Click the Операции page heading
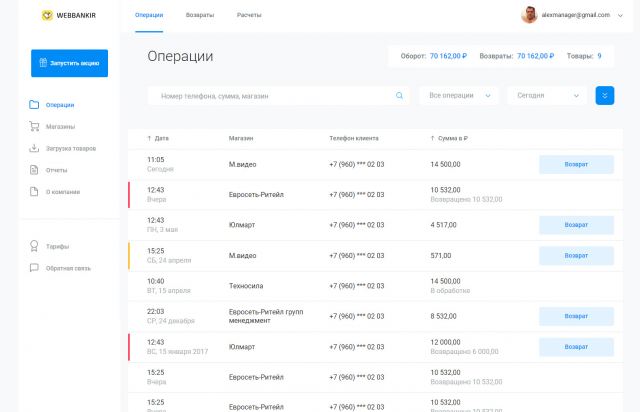 pyautogui.click(x=180, y=56)
